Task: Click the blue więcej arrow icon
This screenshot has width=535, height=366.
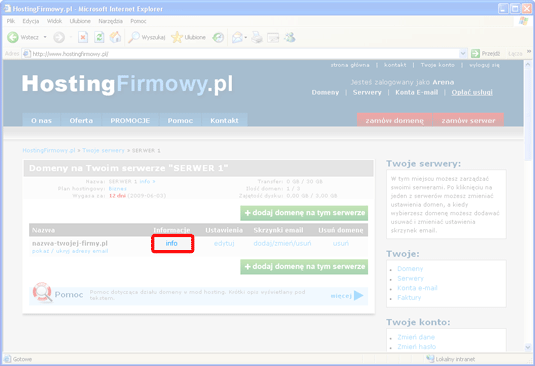Action: [x=359, y=295]
